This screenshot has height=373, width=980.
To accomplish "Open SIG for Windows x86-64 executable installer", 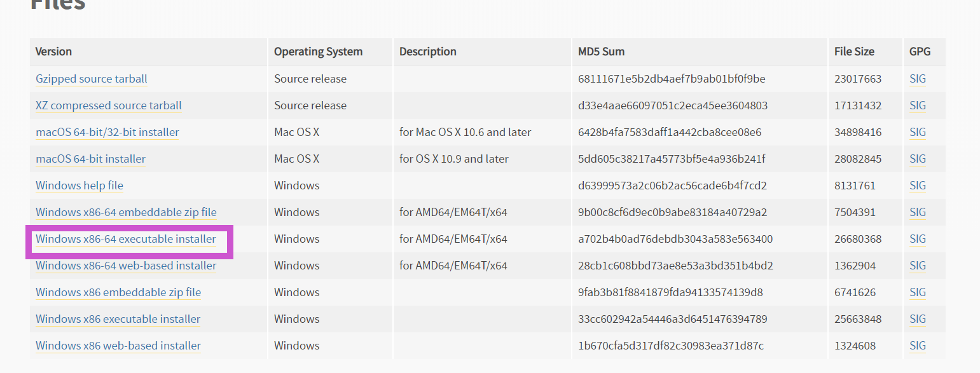I will coord(918,239).
